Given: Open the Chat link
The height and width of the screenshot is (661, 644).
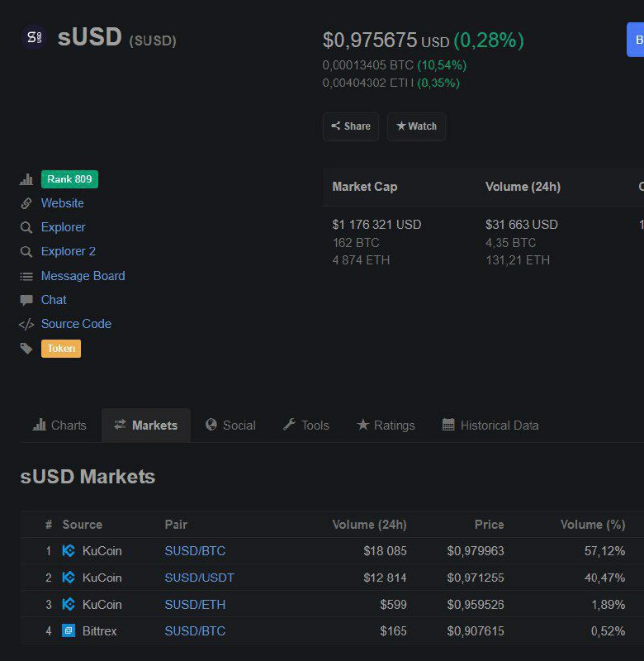Looking at the screenshot, I should coord(54,300).
